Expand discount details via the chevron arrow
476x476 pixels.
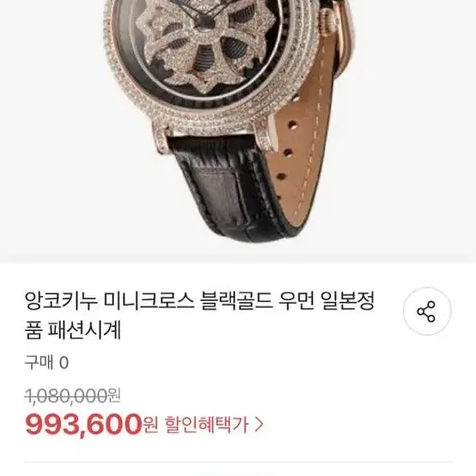pos(258,425)
